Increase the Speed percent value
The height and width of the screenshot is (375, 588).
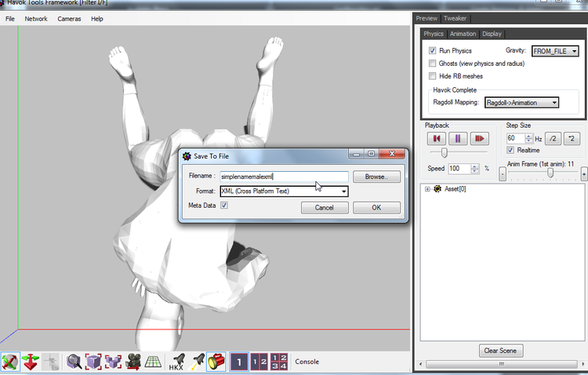475,166
